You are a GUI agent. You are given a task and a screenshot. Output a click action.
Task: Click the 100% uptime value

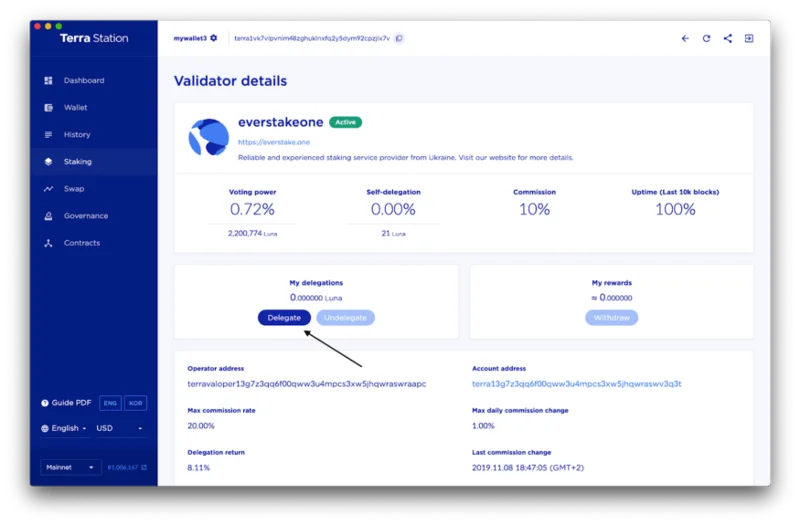(675, 209)
